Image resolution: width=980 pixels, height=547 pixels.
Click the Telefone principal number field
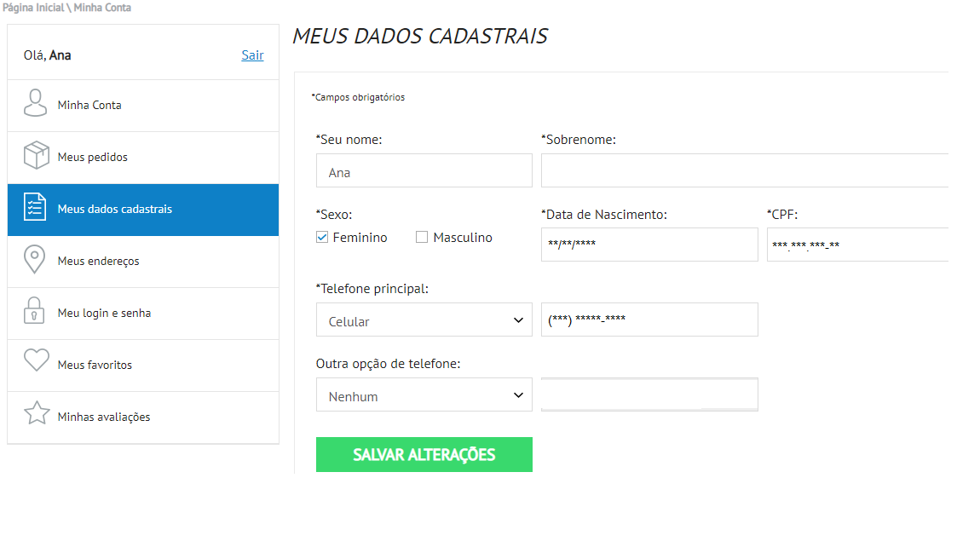pos(649,320)
